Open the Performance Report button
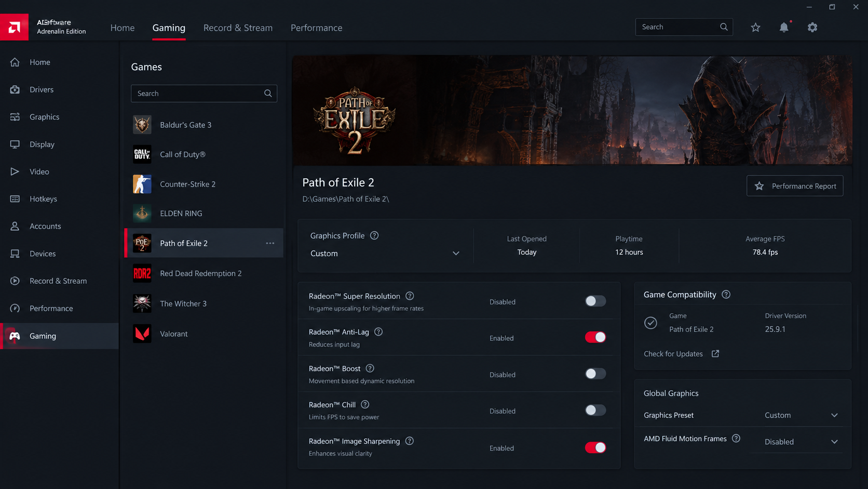The image size is (868, 489). click(x=795, y=186)
